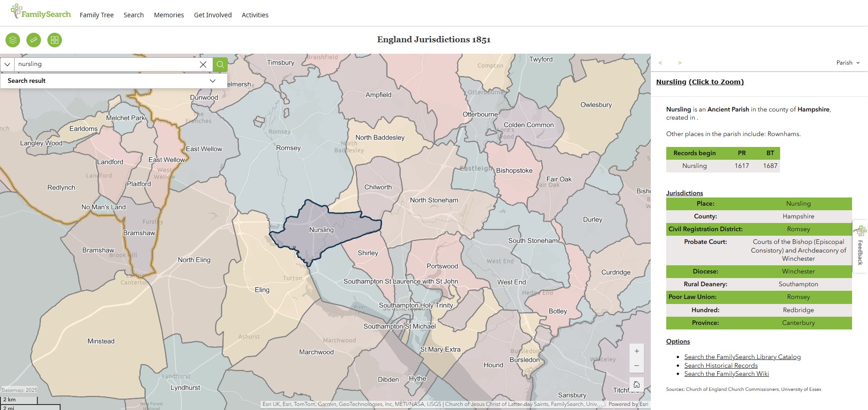Open the Family Tree menu
Image resolution: width=868 pixels, height=410 pixels.
pos(97,15)
